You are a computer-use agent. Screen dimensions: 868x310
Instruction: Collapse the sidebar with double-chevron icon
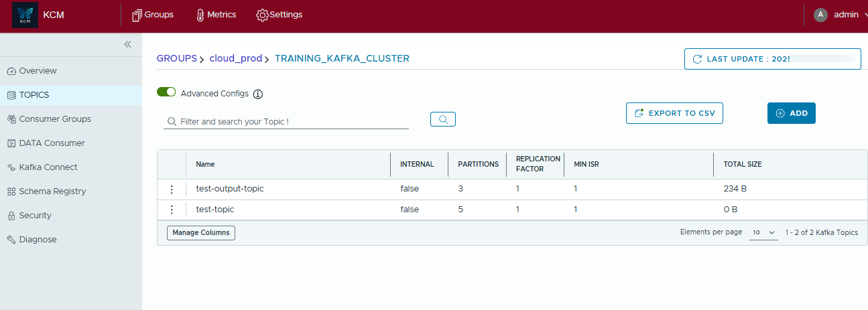coord(127,44)
